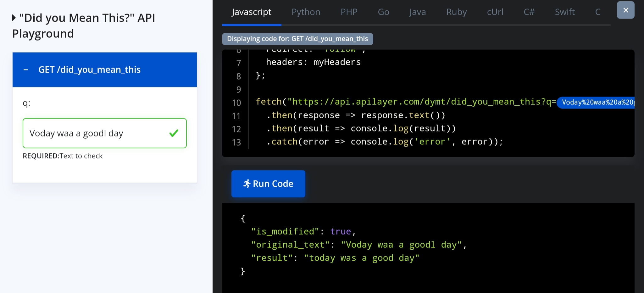Click the running figure icon on Run Code
Screen dimensions: 644x293
pyautogui.click(x=247, y=184)
